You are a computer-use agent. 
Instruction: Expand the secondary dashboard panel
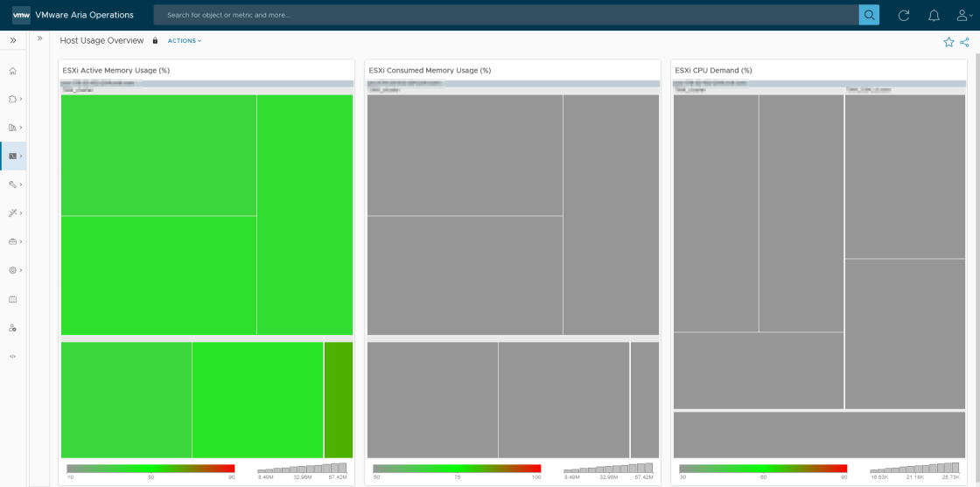point(39,38)
